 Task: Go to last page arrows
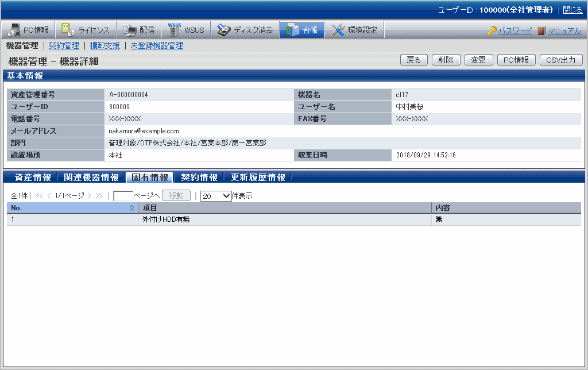[x=99, y=195]
